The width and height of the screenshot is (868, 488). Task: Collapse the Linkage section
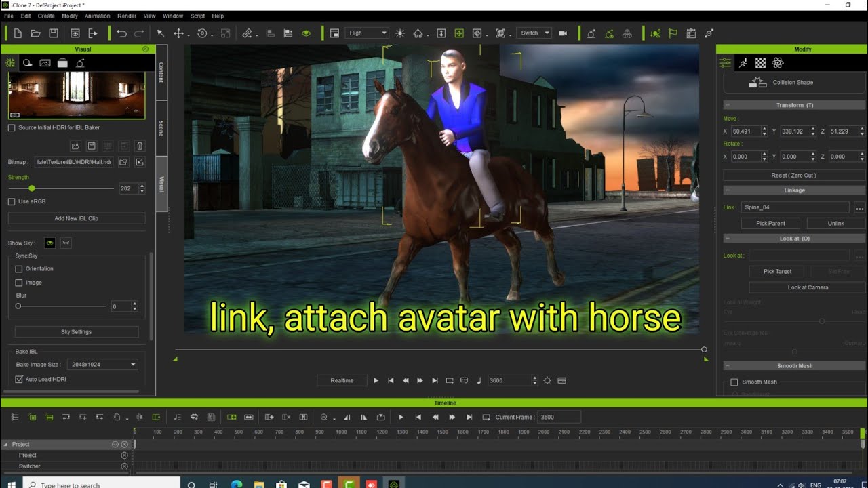[727, 190]
